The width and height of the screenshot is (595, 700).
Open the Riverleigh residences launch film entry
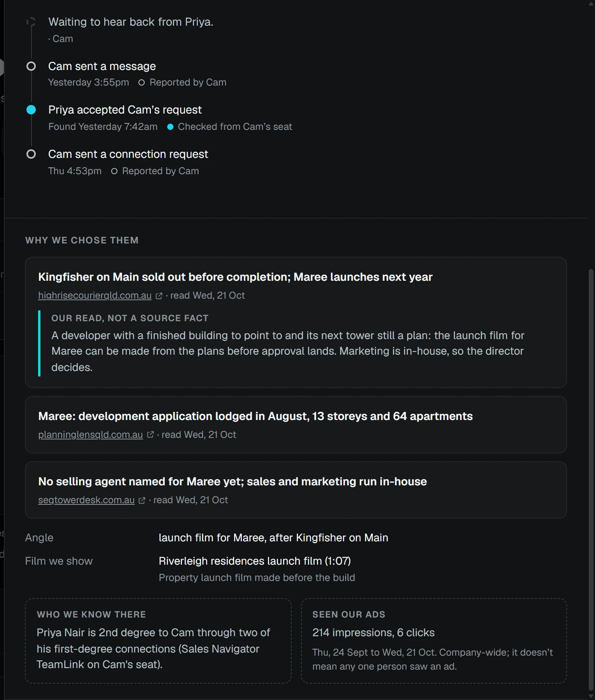pyautogui.click(x=255, y=561)
